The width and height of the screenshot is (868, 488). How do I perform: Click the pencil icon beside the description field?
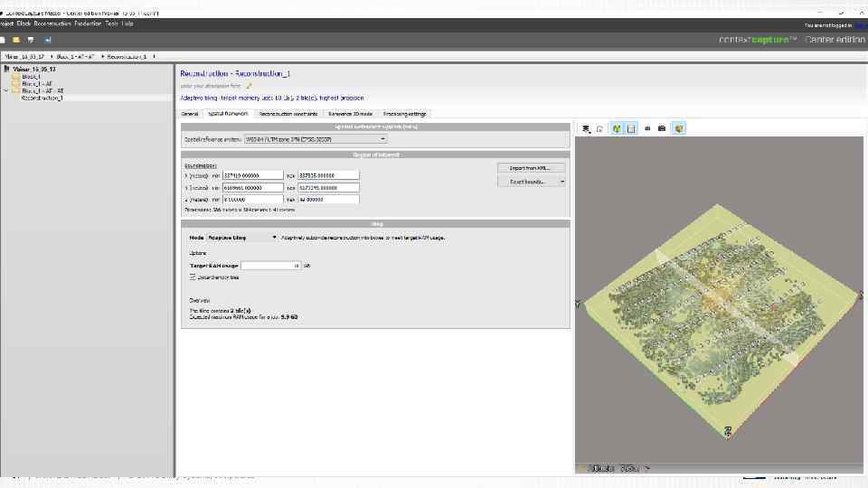249,86
